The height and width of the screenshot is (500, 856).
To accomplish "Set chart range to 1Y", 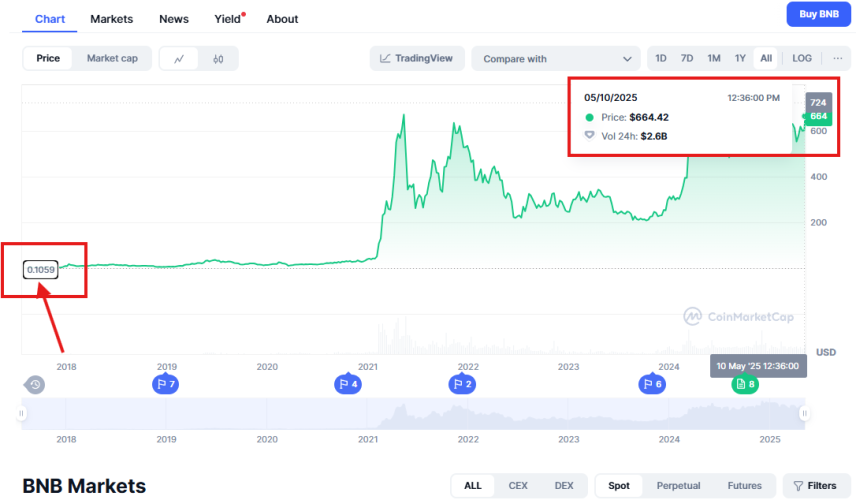I will [x=740, y=58].
